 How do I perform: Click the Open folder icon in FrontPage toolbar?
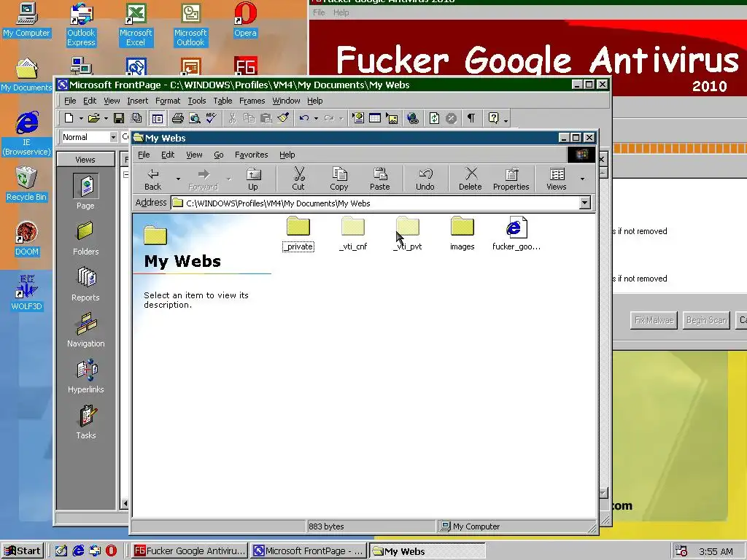tap(94, 117)
